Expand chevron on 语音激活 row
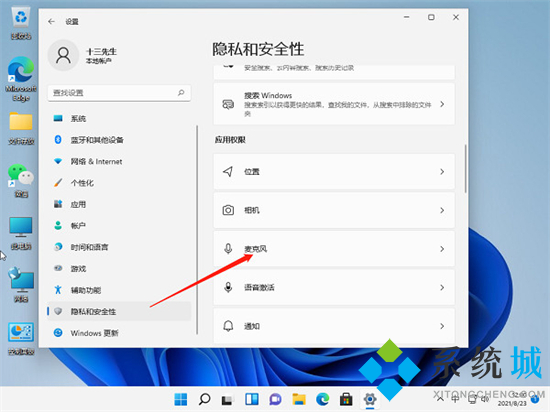The height and width of the screenshot is (412, 550). click(x=442, y=287)
